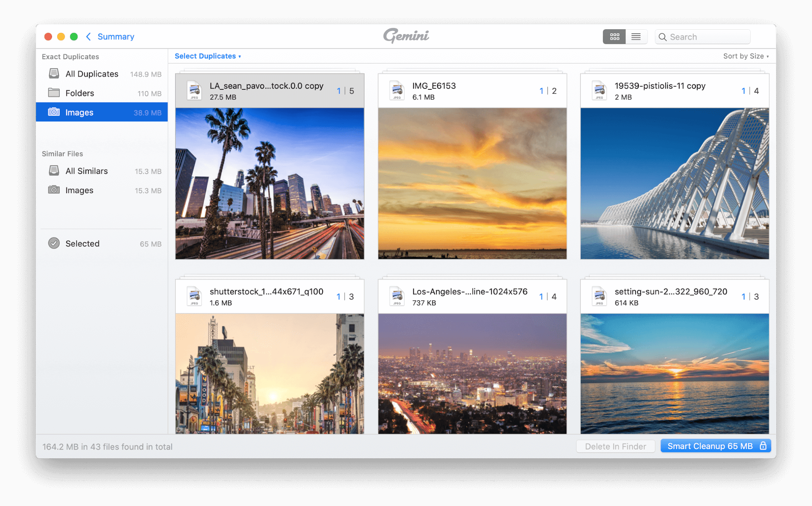The image size is (812, 506).
Task: Click the Images tab in sidebar
Action: pyautogui.click(x=79, y=112)
